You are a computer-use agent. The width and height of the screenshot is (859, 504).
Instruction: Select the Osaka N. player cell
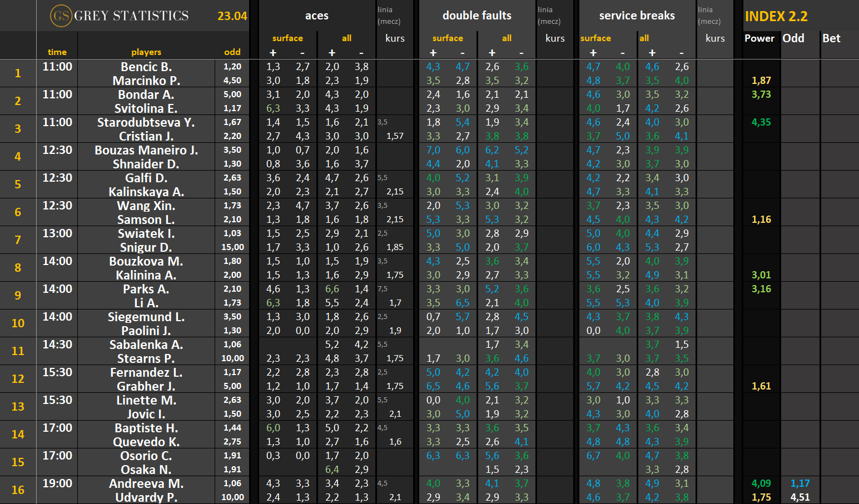tap(146, 470)
